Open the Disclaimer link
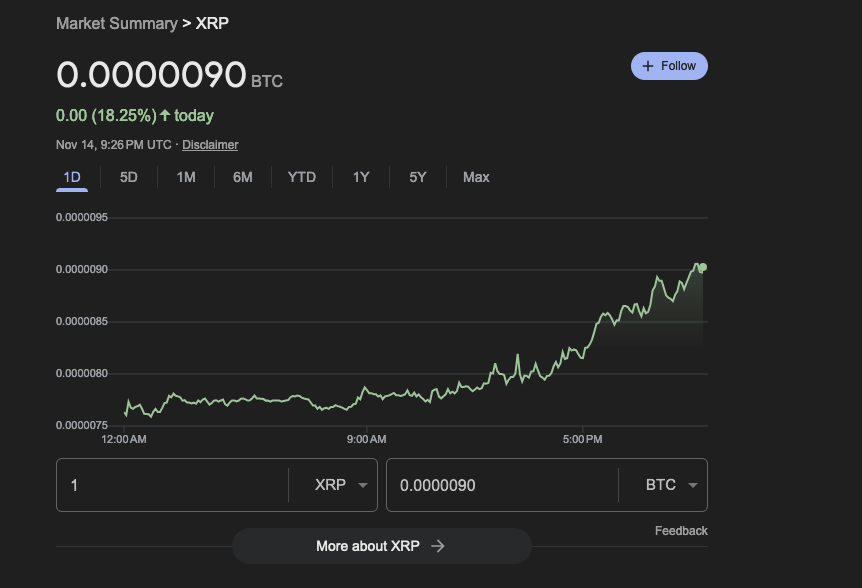Screen dimensions: 862x588 210,145
